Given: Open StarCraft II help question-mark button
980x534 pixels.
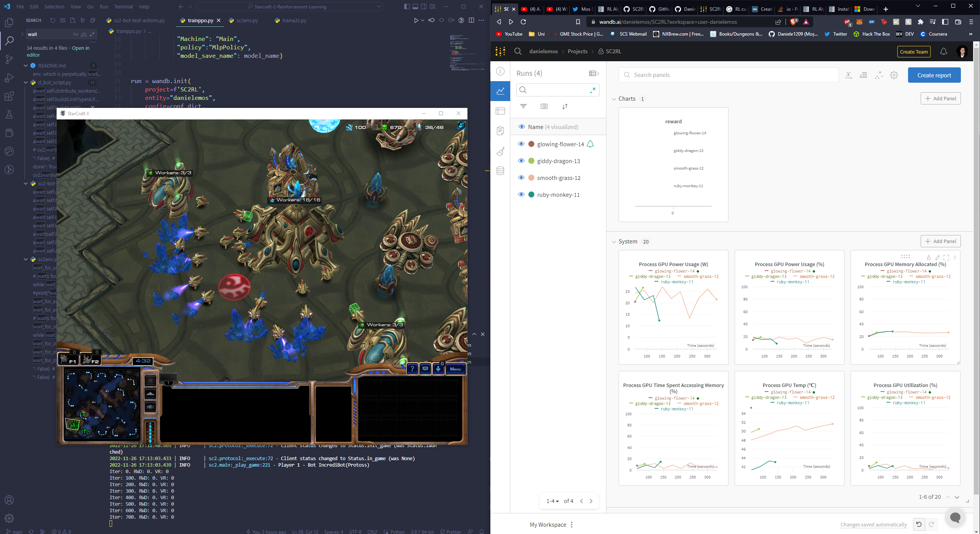Looking at the screenshot, I should 412,369.
